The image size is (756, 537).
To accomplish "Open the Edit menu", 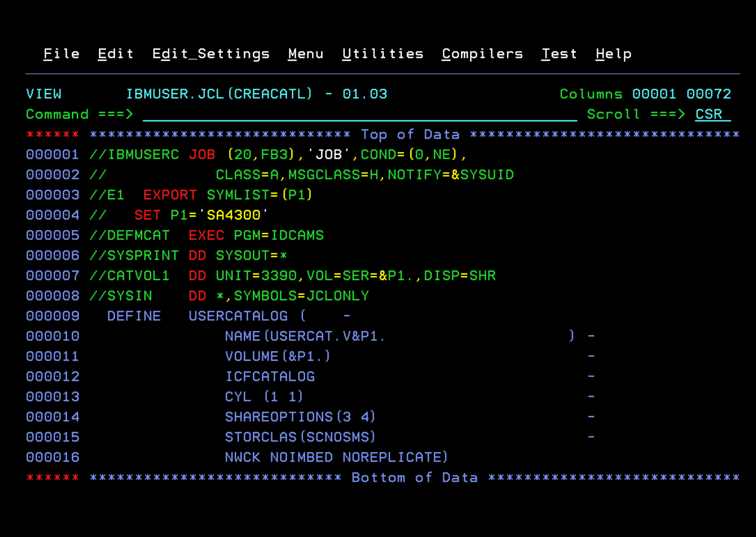I will 115,54.
